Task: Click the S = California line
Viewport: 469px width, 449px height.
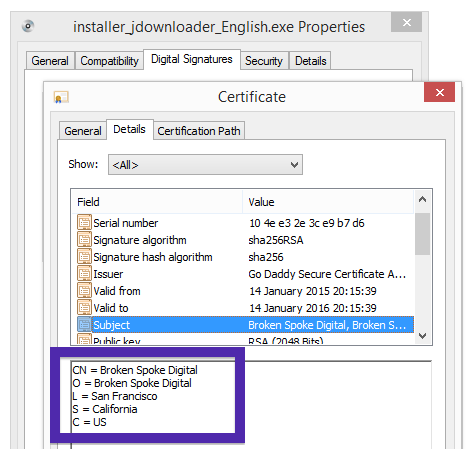Action: coord(105,409)
